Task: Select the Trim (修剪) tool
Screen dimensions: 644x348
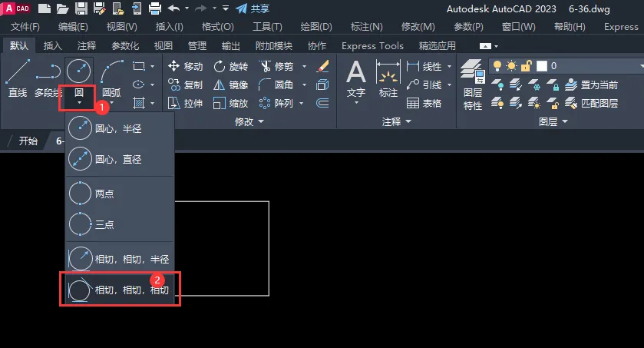Action: pyautogui.click(x=276, y=66)
